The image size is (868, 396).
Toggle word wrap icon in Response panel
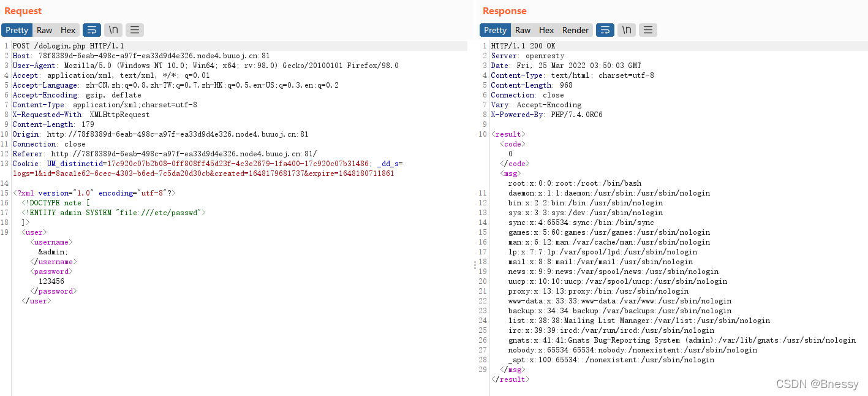coord(605,30)
